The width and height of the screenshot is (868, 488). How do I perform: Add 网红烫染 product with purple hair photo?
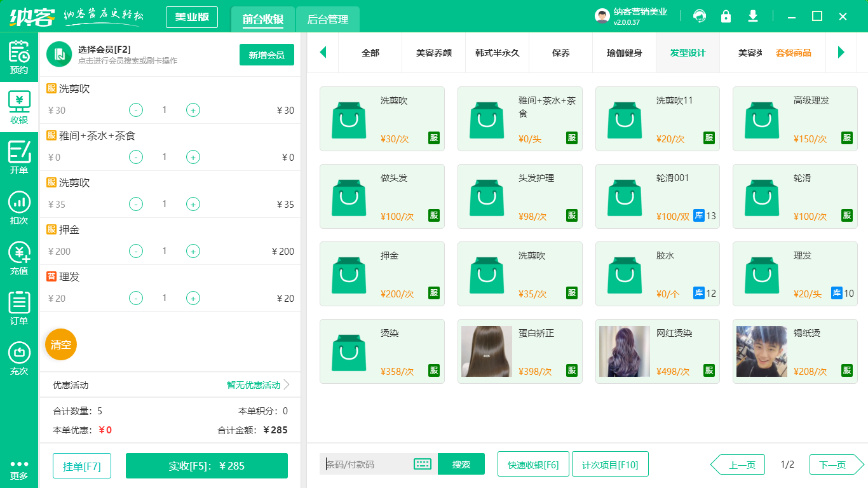(x=658, y=351)
